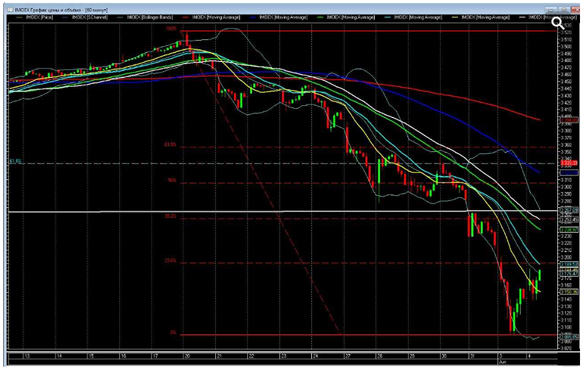Close the IMOEX chart window

point(574,9)
